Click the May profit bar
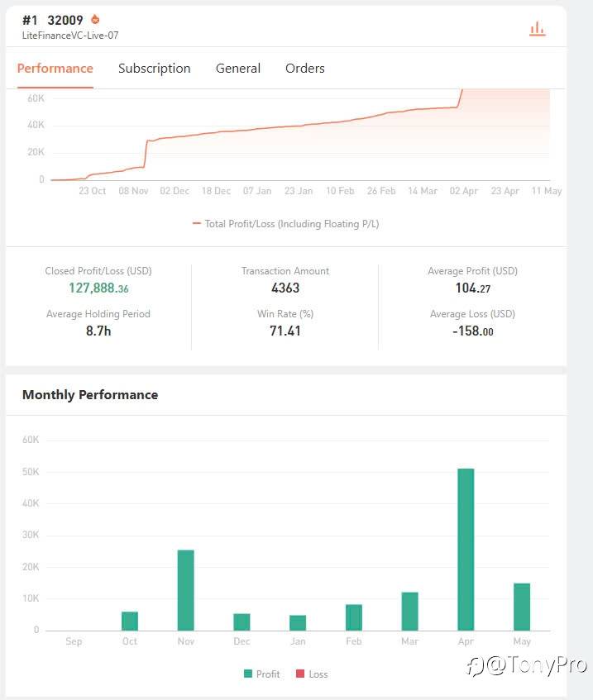This screenshot has height=700, width=593. pos(522,607)
